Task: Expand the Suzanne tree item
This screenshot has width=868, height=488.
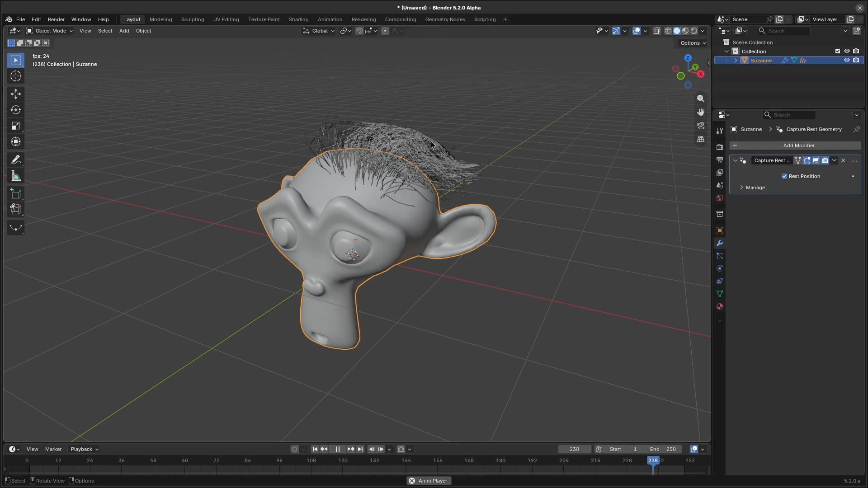Action: 736,60
